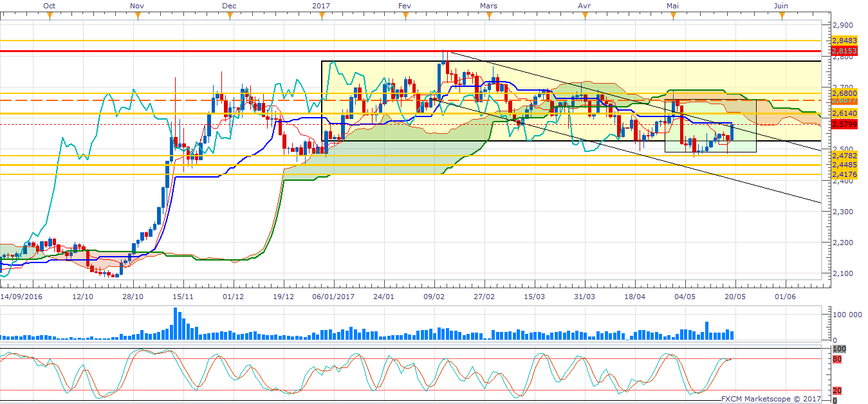Select the 2,6140 price level label
868x404 pixels.
click(844, 113)
